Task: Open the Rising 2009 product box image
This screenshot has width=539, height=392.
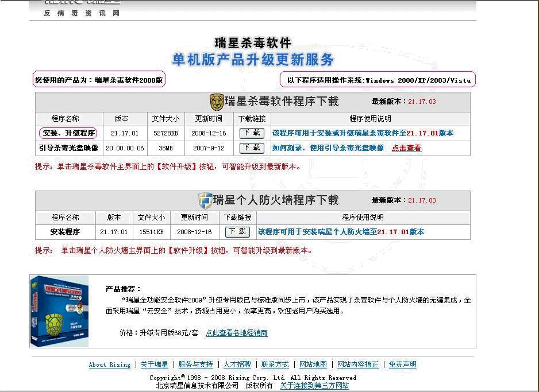Action: (59, 311)
